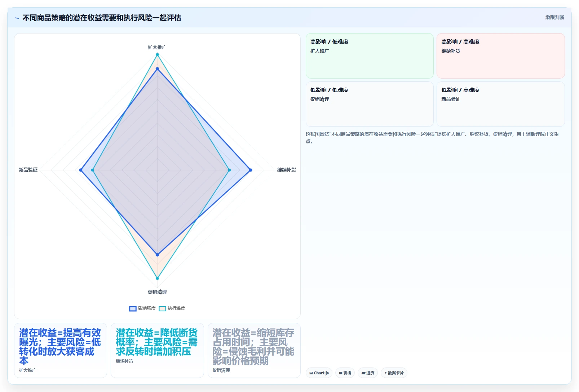Open the 潜在收益=缩短库存占用时间 data card

coord(254,350)
